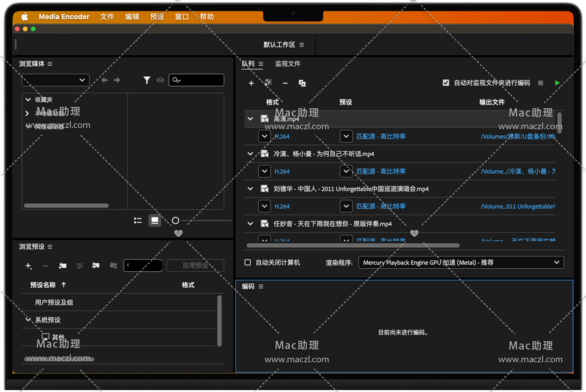The image size is (586, 392).
Task: Open the format dropdown for 高清.mp4
Action: coord(265,136)
